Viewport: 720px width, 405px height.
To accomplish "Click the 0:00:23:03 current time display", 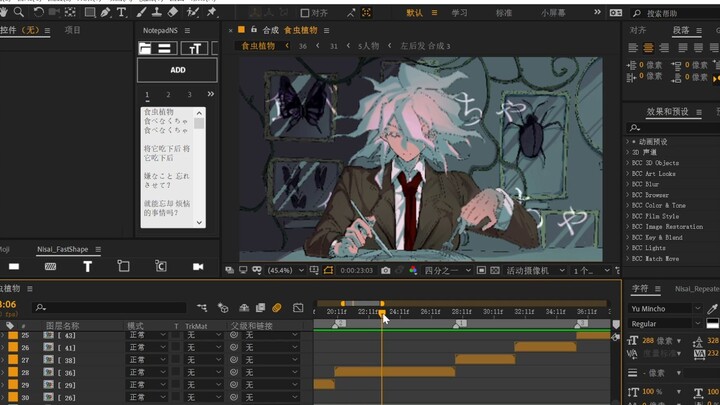I will click(x=356, y=270).
